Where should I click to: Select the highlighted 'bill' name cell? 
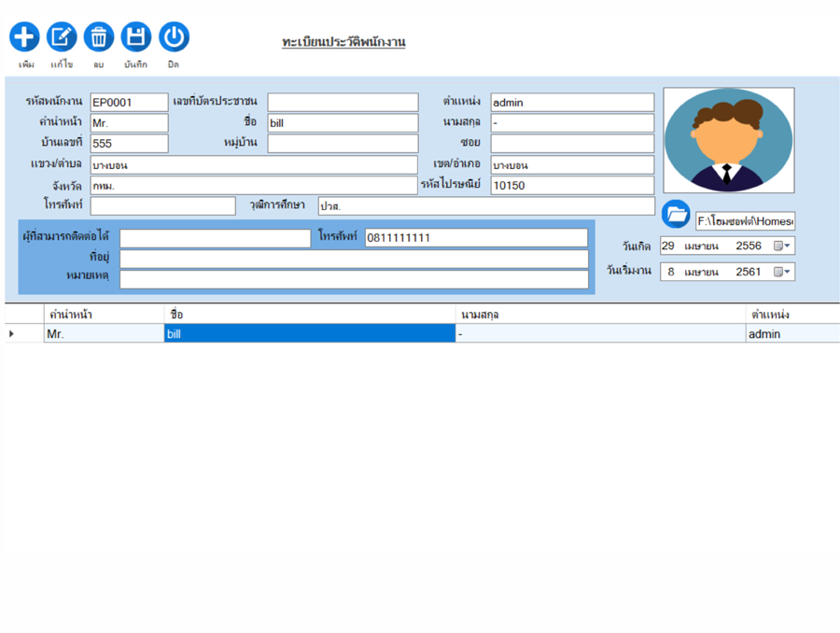[x=310, y=334]
